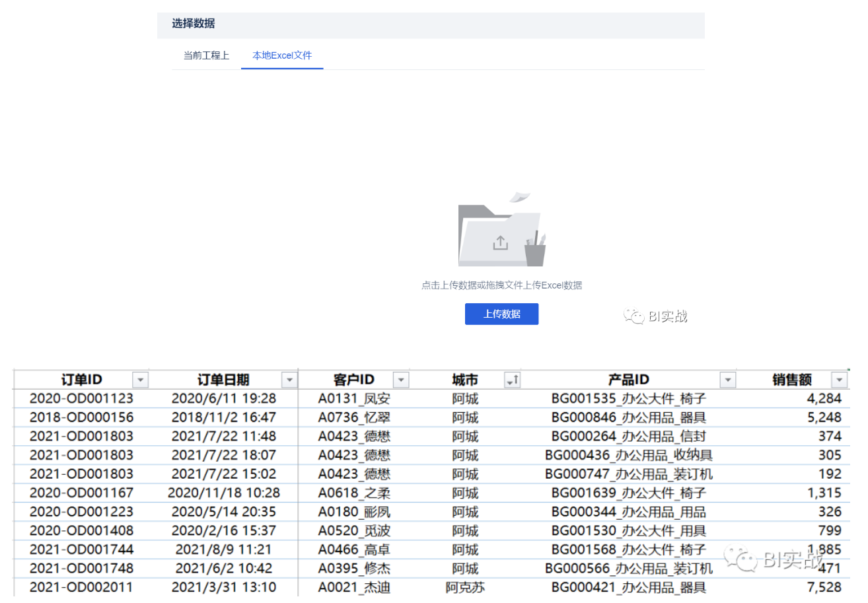Viewport: 868px width, 603px height.
Task: Select the 产品ID header cell
Action: (629, 380)
